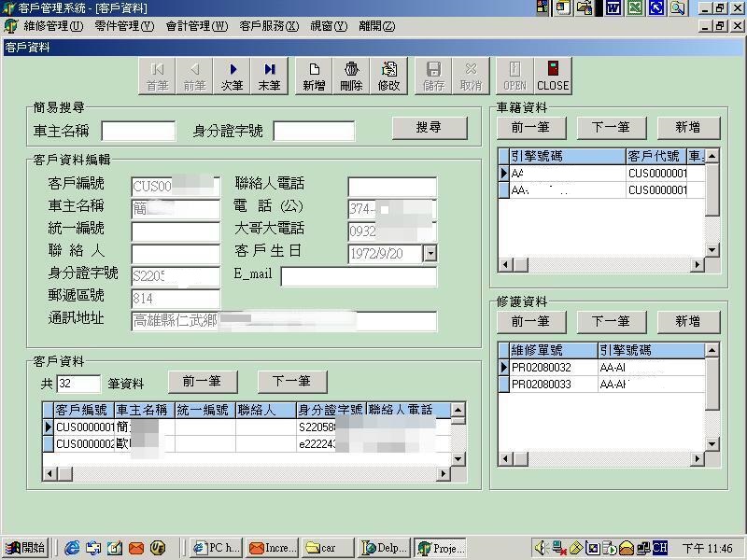Open the 客戶服務(X) menu
The height and width of the screenshot is (560, 747).
(x=269, y=26)
